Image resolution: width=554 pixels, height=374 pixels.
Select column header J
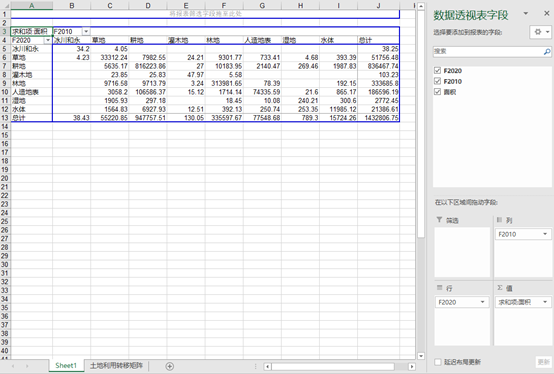pos(378,6)
